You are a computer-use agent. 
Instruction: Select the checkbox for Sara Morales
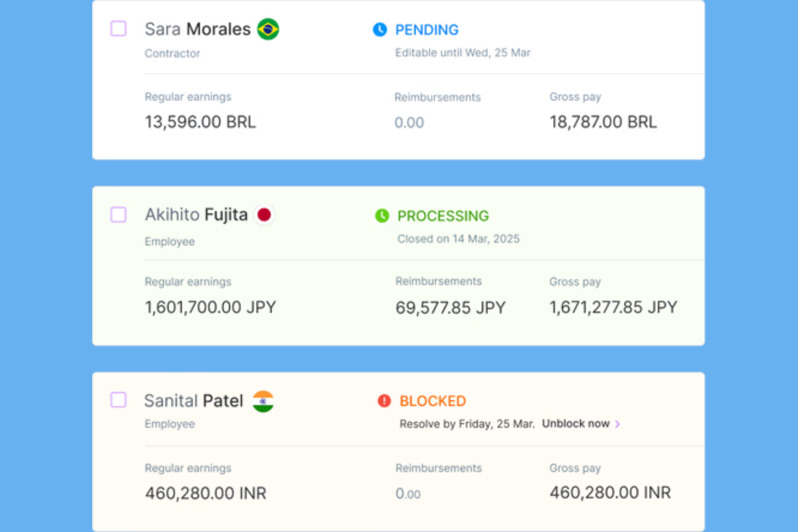[118, 29]
